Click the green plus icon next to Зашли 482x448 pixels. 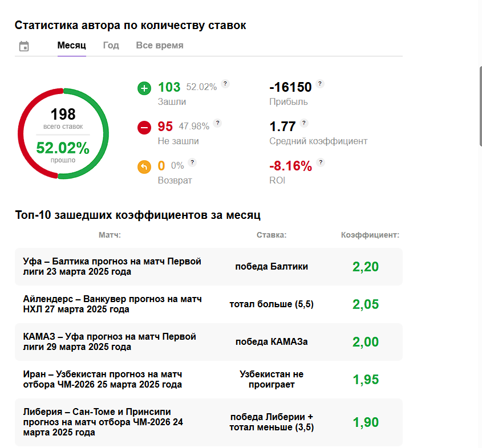[144, 88]
